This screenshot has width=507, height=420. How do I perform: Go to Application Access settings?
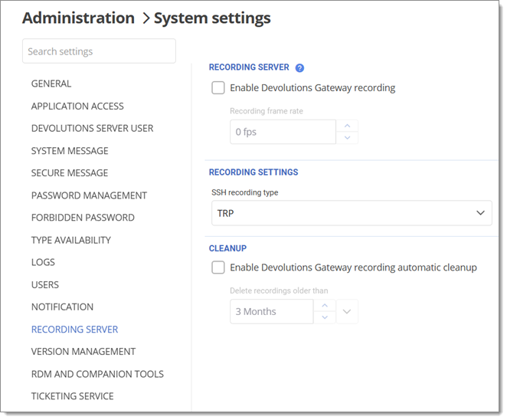pyautogui.click(x=77, y=106)
